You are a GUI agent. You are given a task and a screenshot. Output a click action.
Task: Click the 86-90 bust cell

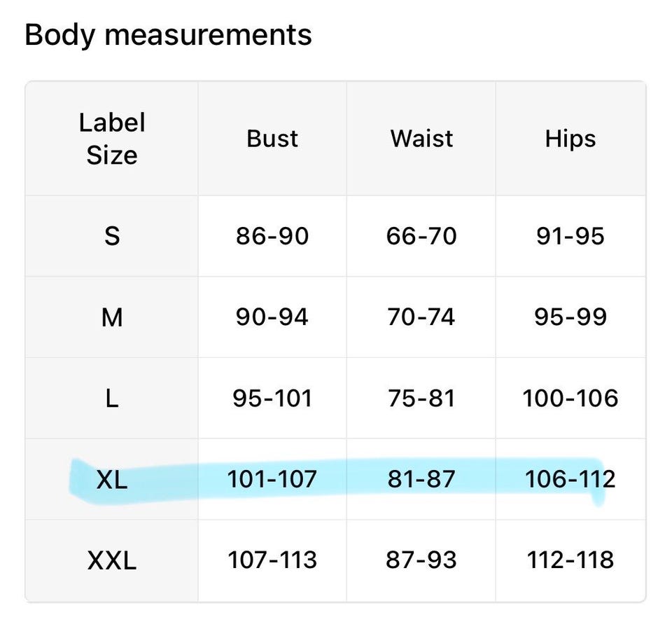pos(272,236)
